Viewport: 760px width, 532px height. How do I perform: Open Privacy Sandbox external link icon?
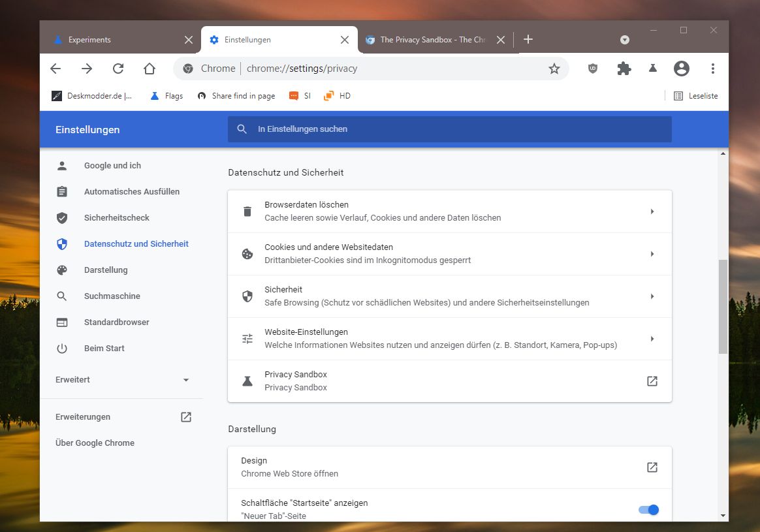tap(652, 381)
